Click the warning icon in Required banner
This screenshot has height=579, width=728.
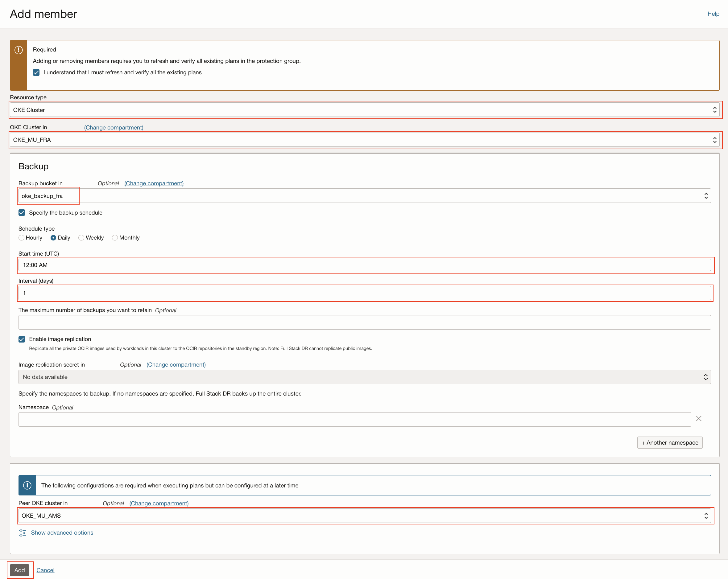click(19, 50)
